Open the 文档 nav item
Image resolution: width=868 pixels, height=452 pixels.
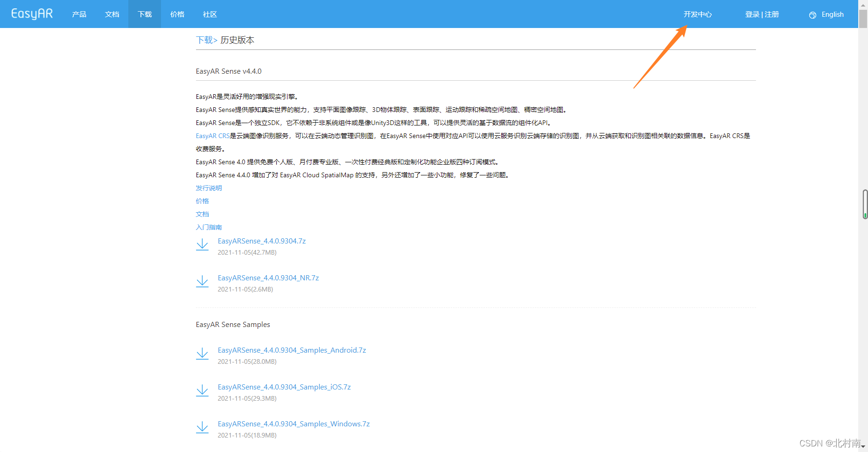(x=112, y=14)
